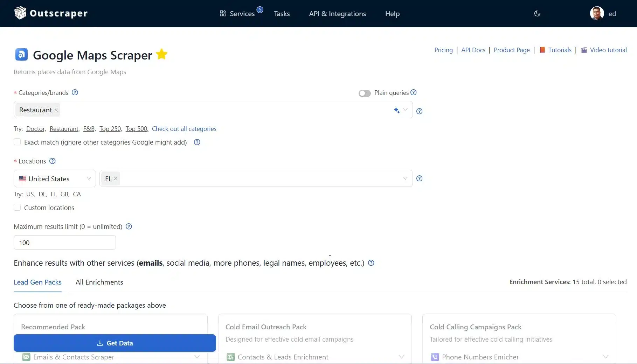Enable the Plain queries toggle
This screenshot has height=364, width=637.
click(364, 93)
